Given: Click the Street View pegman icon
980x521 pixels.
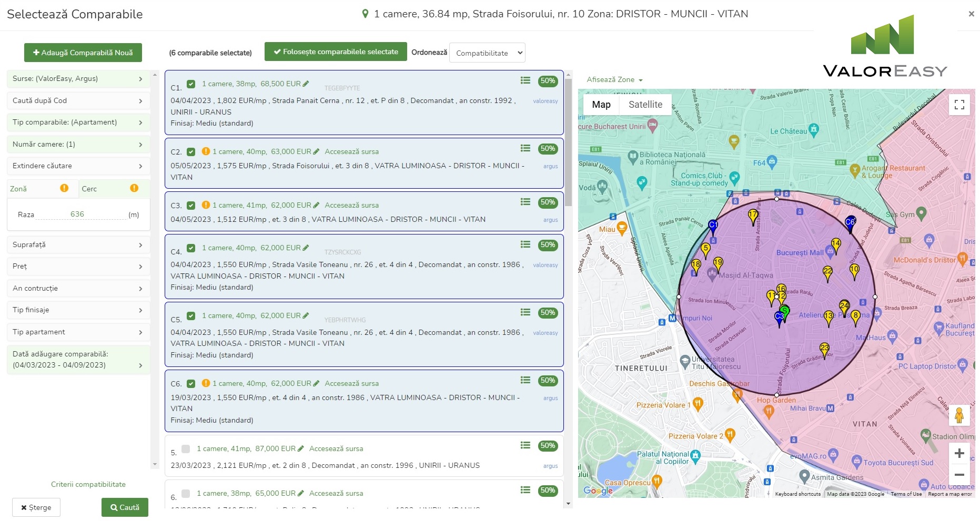Looking at the screenshot, I should point(959,415).
